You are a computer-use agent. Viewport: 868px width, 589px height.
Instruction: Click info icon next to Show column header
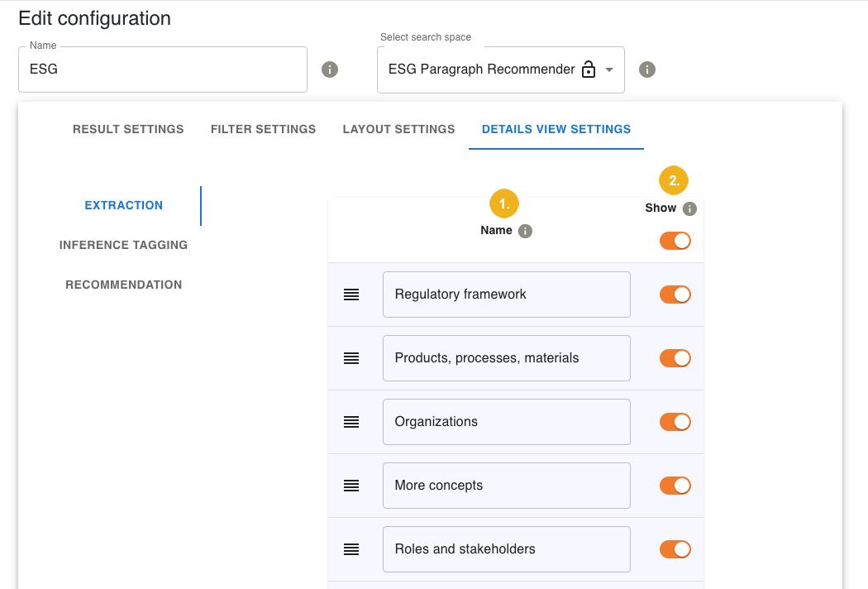click(689, 209)
